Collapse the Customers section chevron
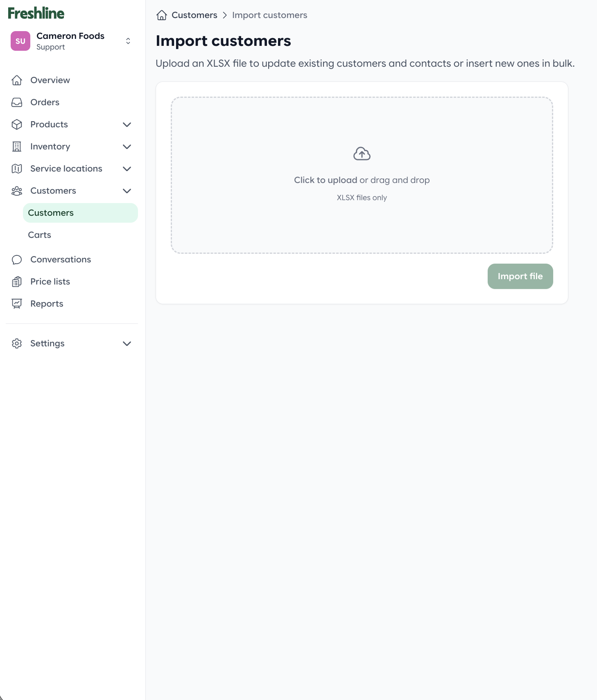 pyautogui.click(x=127, y=191)
